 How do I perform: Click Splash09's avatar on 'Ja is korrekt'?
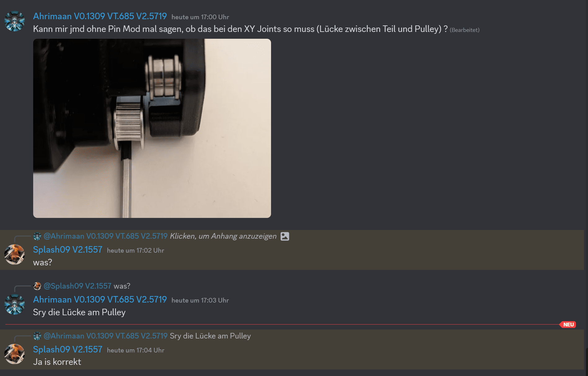tap(15, 354)
